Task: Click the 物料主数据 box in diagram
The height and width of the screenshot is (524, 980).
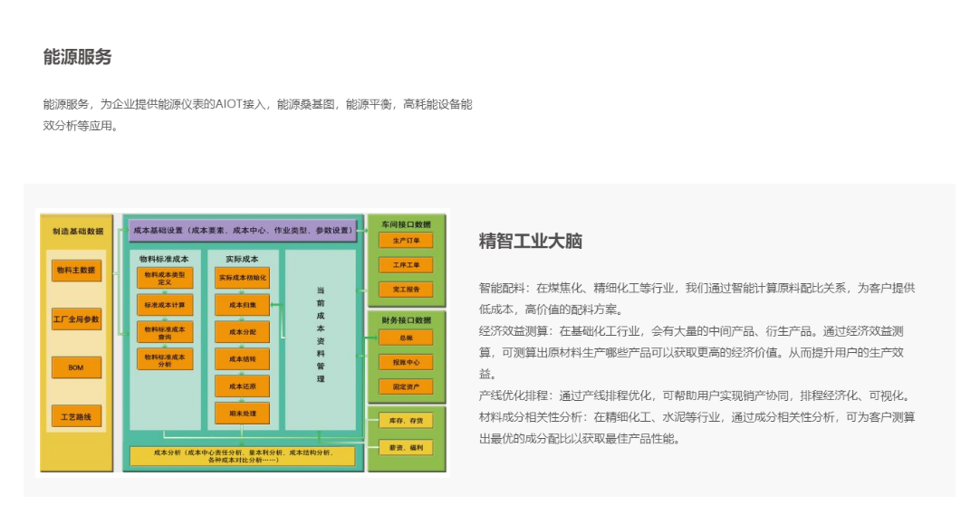Action: point(76,270)
